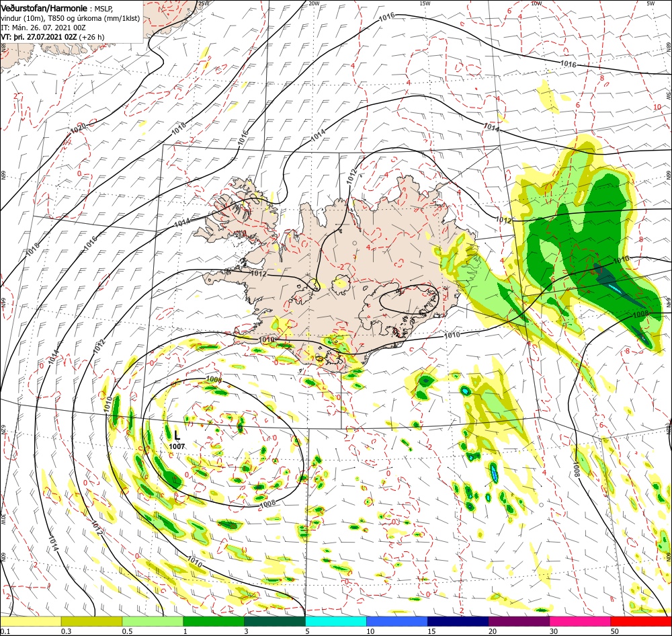Select the green 1–3 mm legend swatch
The image size is (672, 636).
[x=214, y=621]
